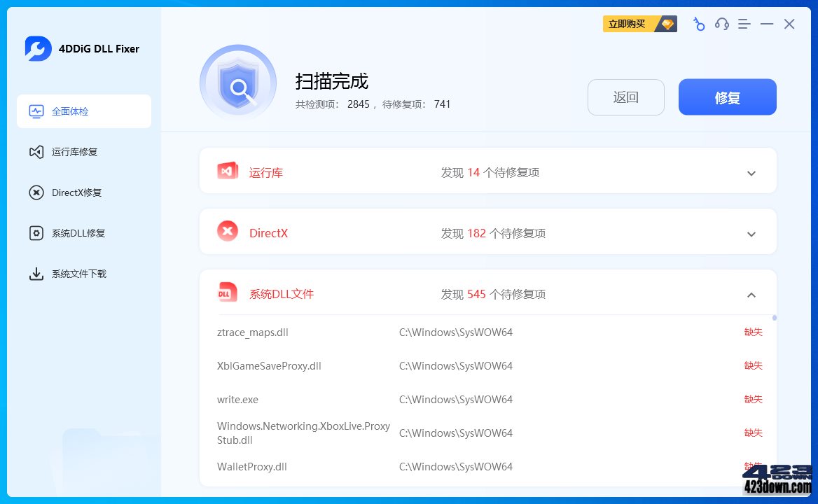Click 发现 14 个待修复项 text
The width and height of the screenshot is (818, 504).
tap(490, 172)
